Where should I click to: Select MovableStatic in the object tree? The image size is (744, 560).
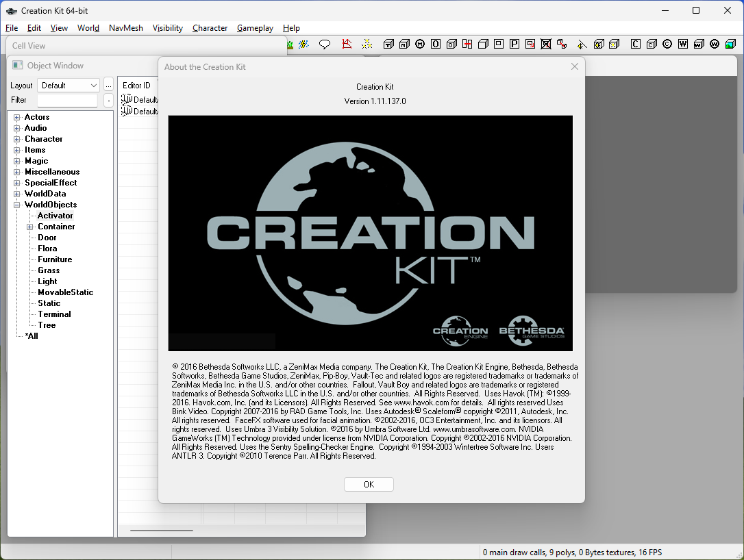click(66, 292)
